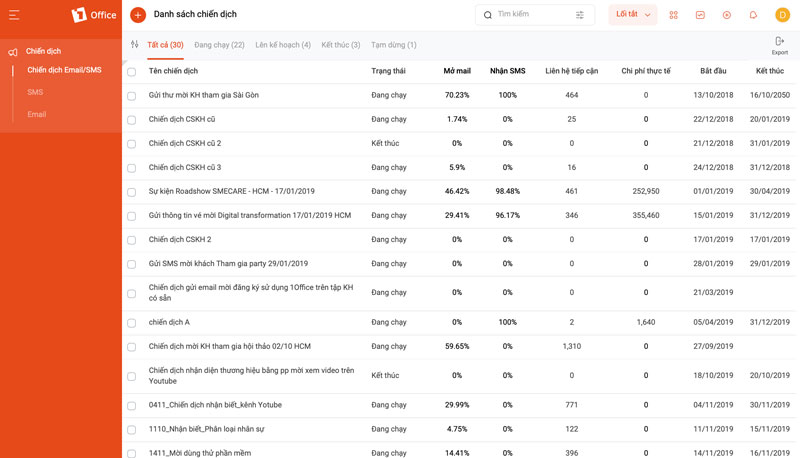Screen dimensions: 800x458
Task: Open Email sidebar item
Action: click(x=37, y=114)
